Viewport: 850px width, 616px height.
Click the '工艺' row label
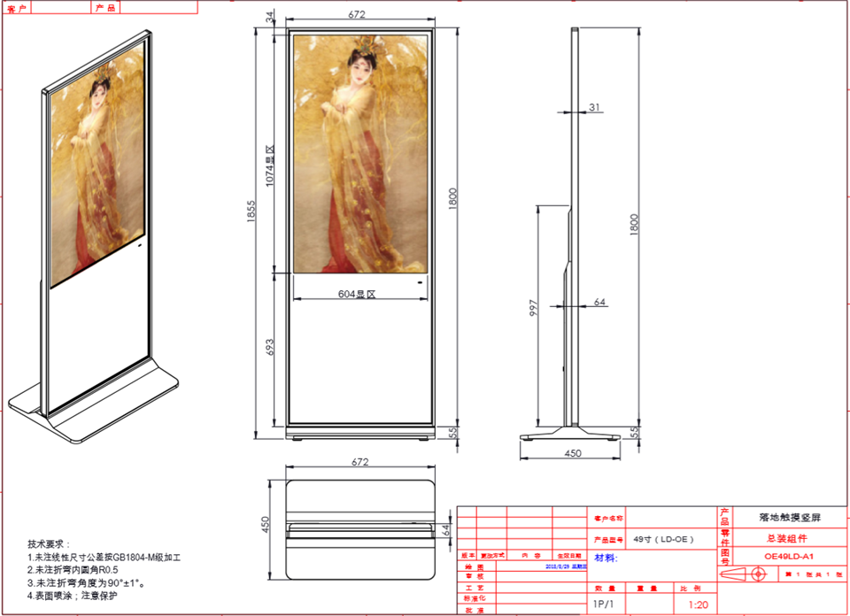pos(473,589)
